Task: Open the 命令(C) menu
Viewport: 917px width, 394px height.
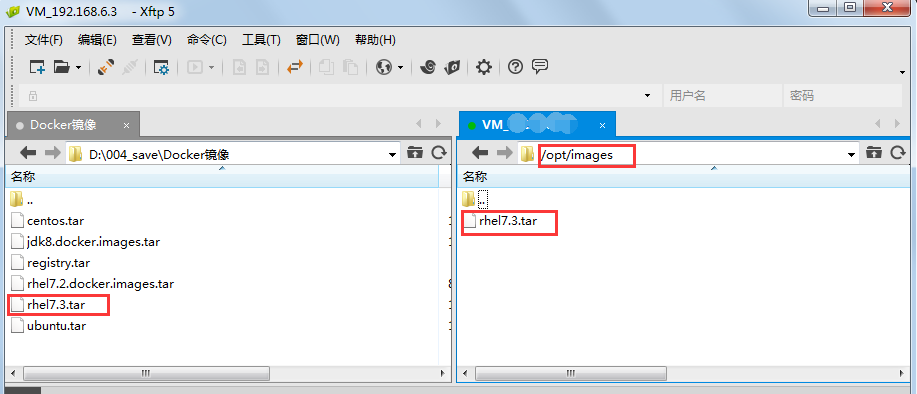Action: [206, 40]
